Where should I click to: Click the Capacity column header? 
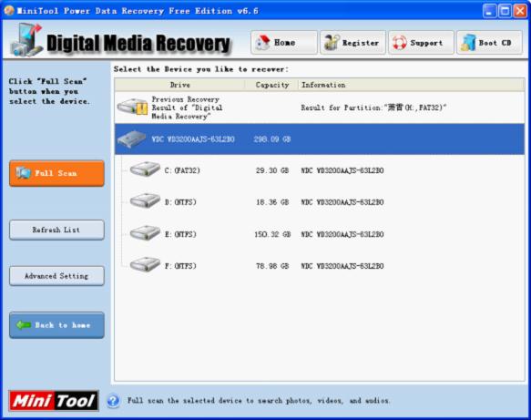272,85
